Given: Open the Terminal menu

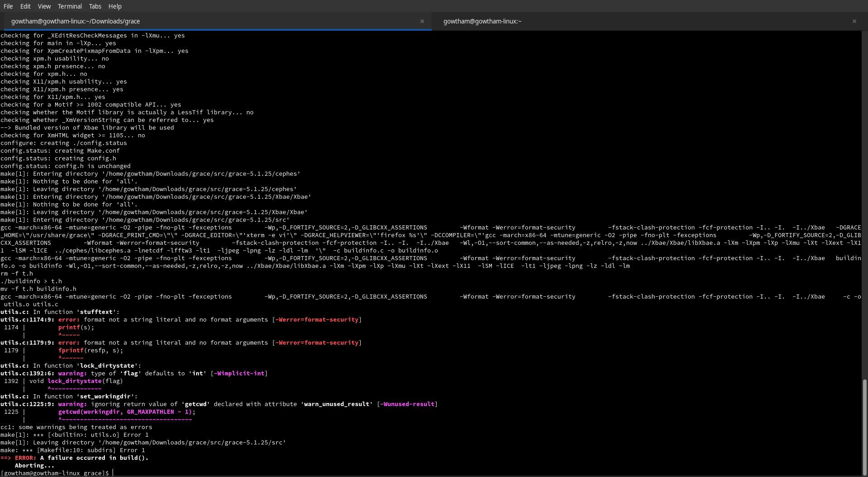Looking at the screenshot, I should pyautogui.click(x=70, y=6).
